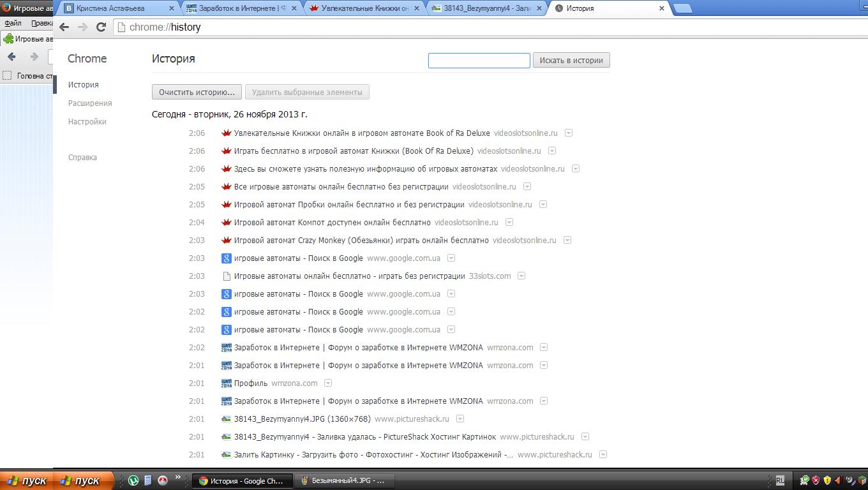
Task: Click the first Пуск start button
Action: click(x=26, y=480)
